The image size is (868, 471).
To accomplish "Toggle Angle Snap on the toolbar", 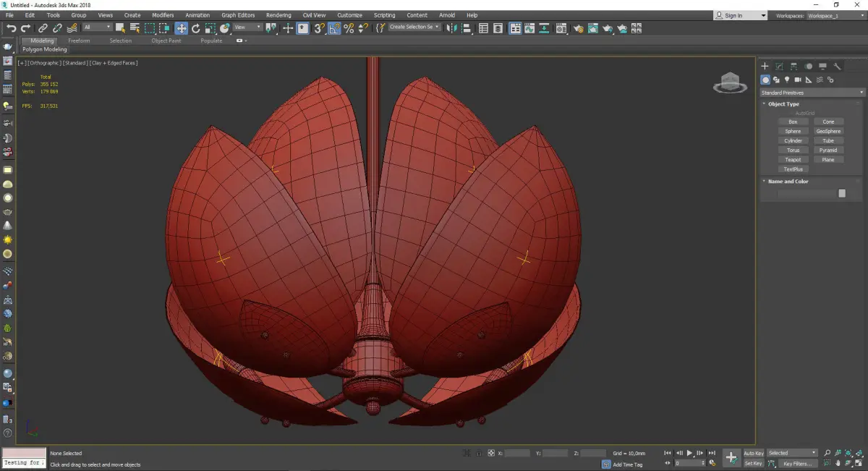I will click(333, 28).
